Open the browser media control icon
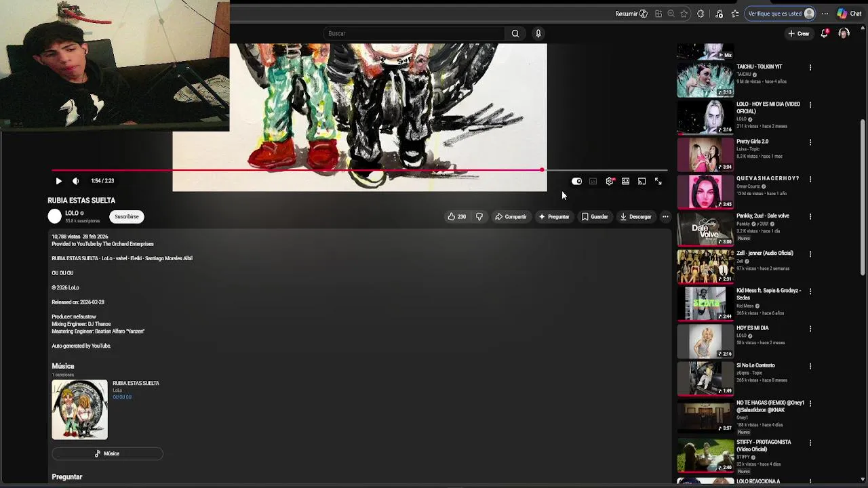 click(x=719, y=14)
